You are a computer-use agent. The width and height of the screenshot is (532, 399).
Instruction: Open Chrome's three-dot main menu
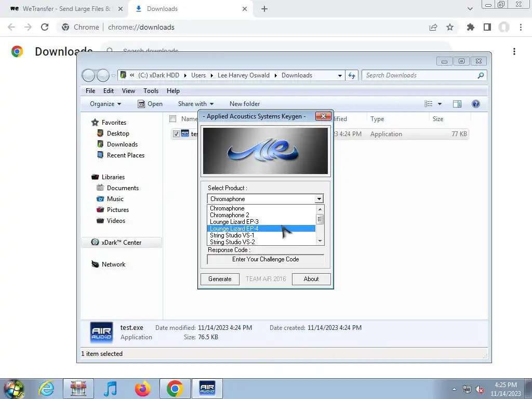coord(521,27)
